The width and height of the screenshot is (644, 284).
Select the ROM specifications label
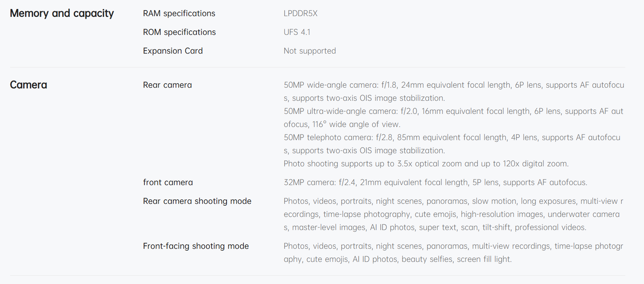coord(179,32)
